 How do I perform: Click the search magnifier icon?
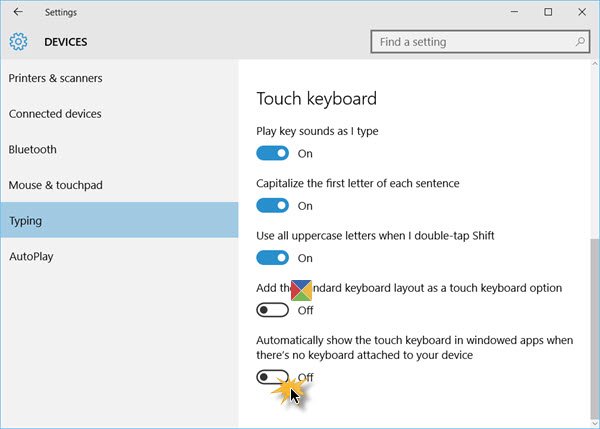click(579, 42)
